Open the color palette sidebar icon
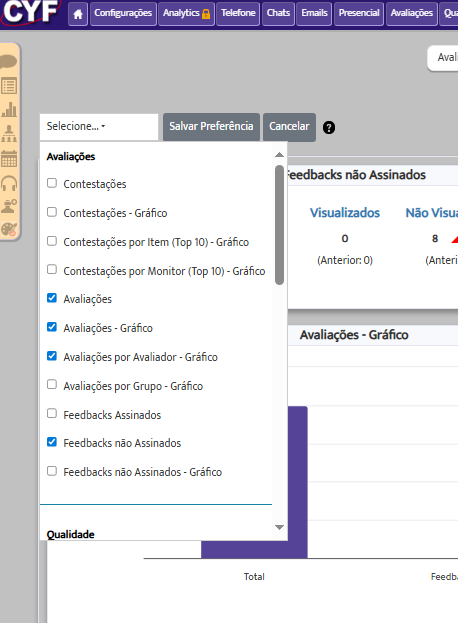The image size is (458, 623). [x=9, y=229]
